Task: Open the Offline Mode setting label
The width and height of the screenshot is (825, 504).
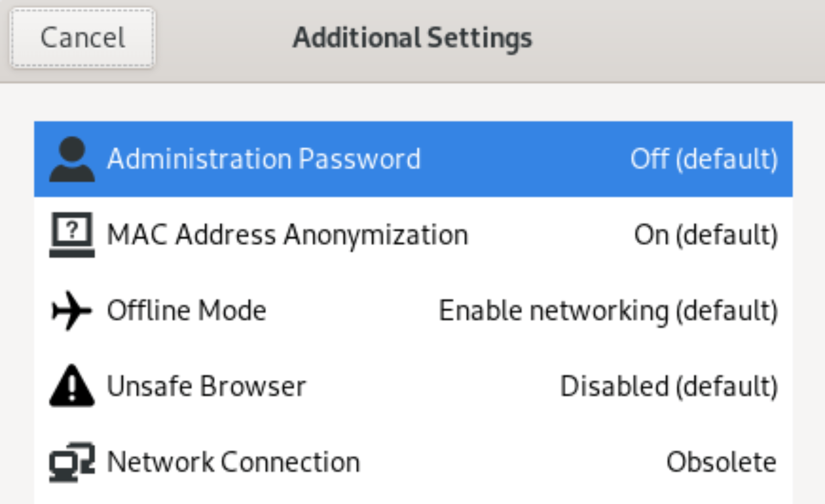Action: coord(187,310)
